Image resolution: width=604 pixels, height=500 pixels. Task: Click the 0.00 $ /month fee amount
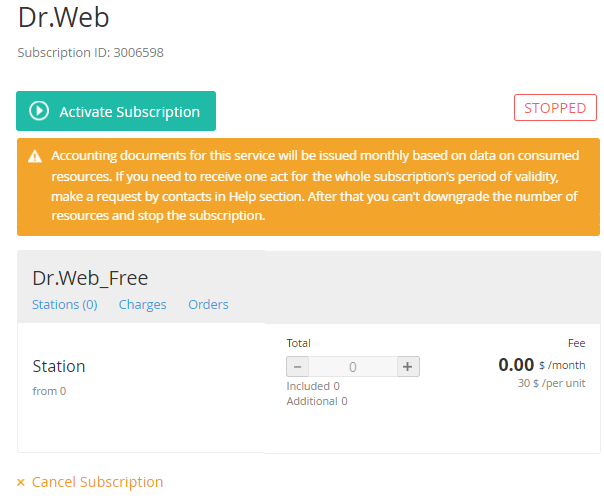point(542,364)
